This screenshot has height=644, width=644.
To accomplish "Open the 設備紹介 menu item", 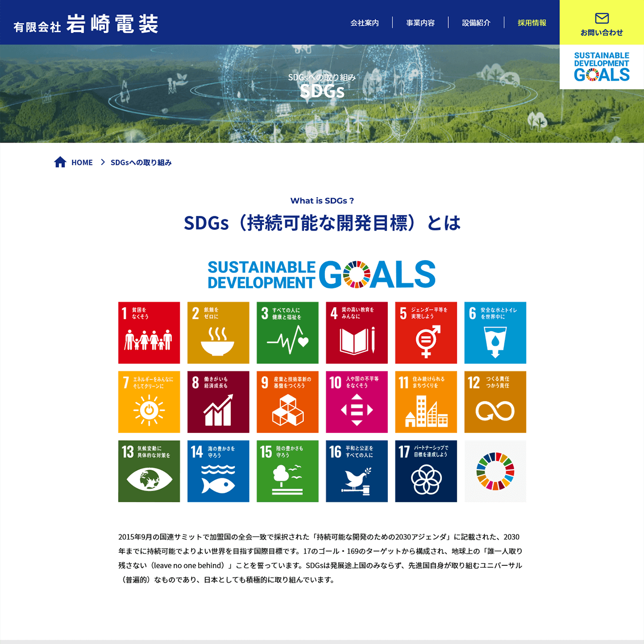I will 476,23.
